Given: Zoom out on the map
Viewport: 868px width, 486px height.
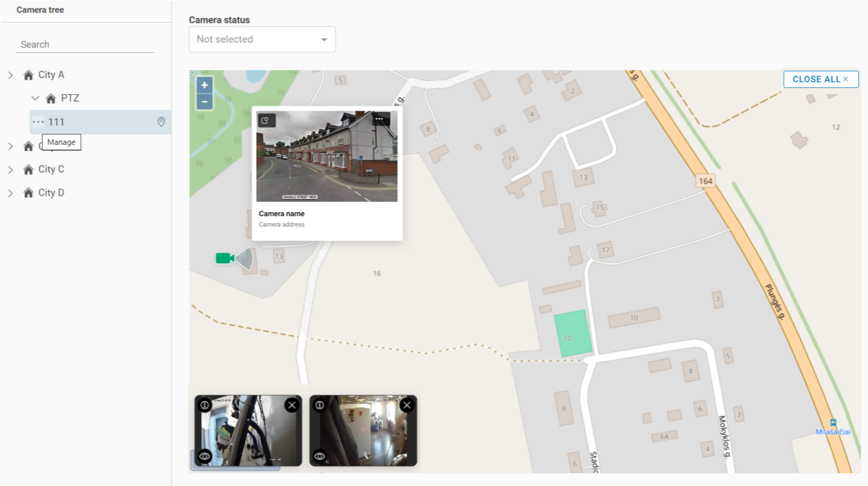Looking at the screenshot, I should [204, 102].
